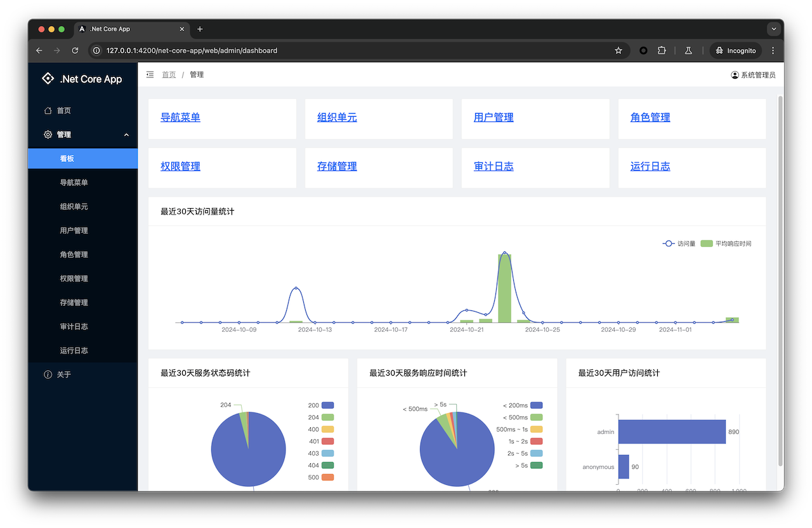Open the Chrome three-dot menu
This screenshot has height=528, width=812.
[x=773, y=51]
